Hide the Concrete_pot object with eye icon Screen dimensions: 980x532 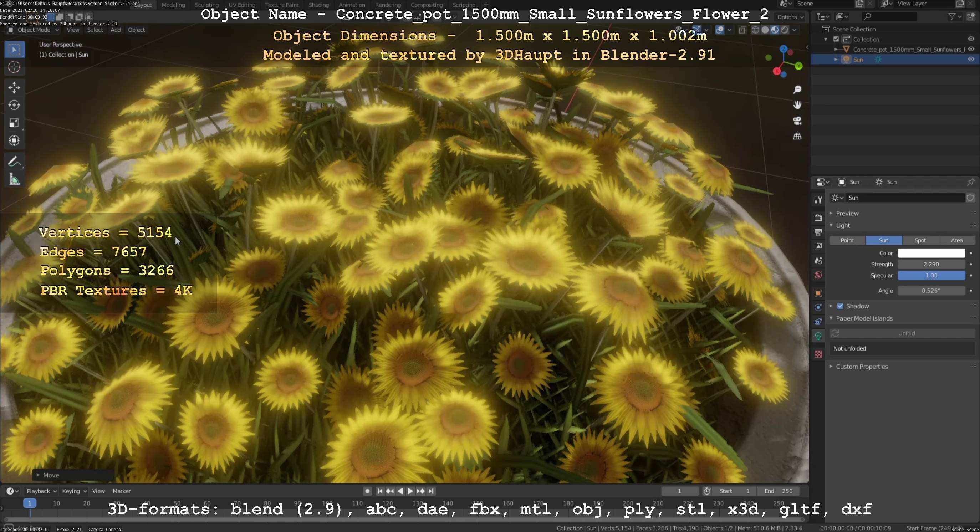[x=971, y=49]
